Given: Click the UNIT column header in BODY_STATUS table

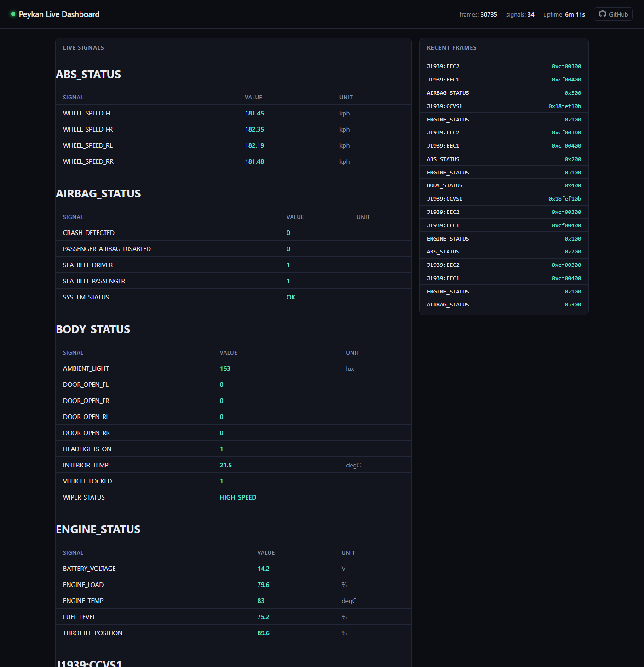Looking at the screenshot, I should coord(353,353).
